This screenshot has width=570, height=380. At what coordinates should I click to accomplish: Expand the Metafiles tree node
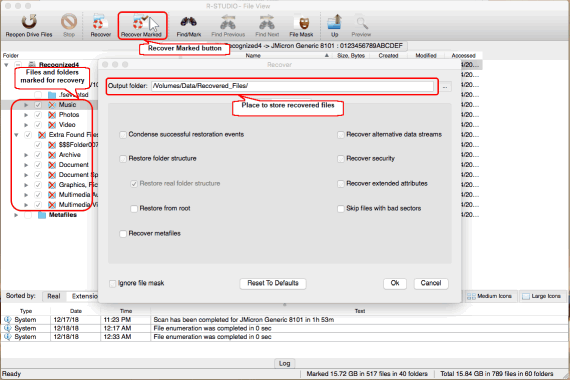(x=16, y=215)
